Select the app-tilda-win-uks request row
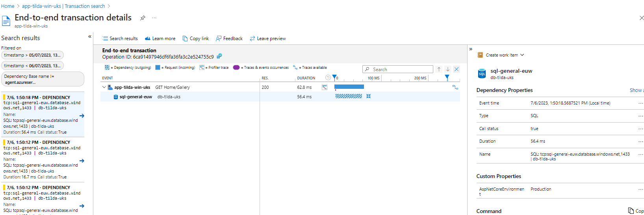The image size is (644, 215). (280, 87)
